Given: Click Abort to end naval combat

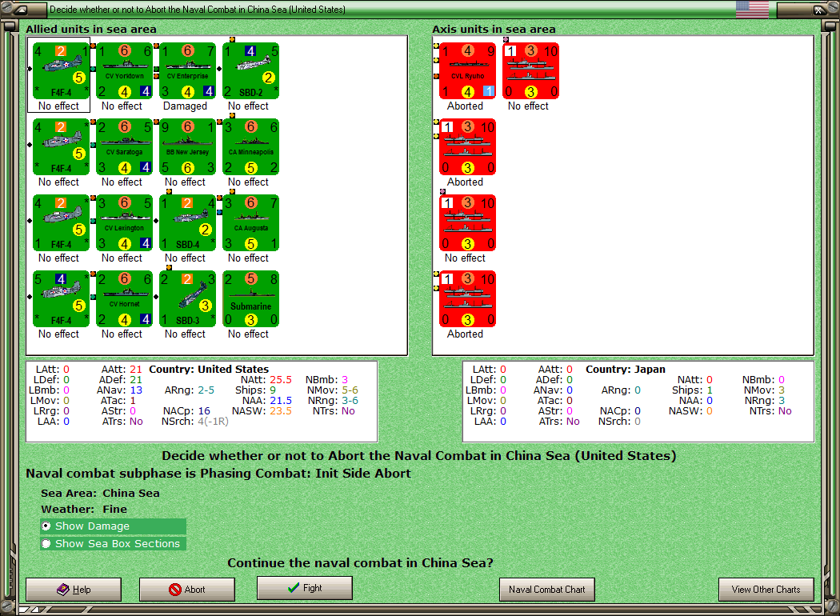Looking at the screenshot, I should 187,590.
